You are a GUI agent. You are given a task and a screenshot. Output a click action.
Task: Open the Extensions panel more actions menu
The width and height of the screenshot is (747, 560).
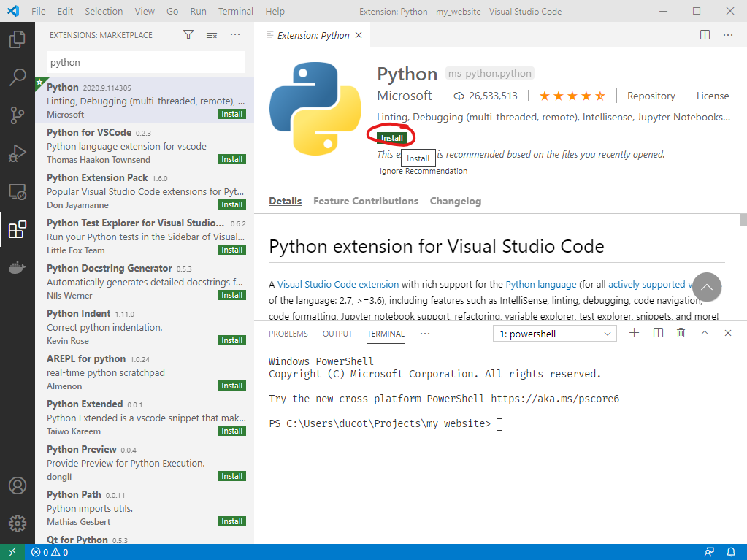click(235, 34)
